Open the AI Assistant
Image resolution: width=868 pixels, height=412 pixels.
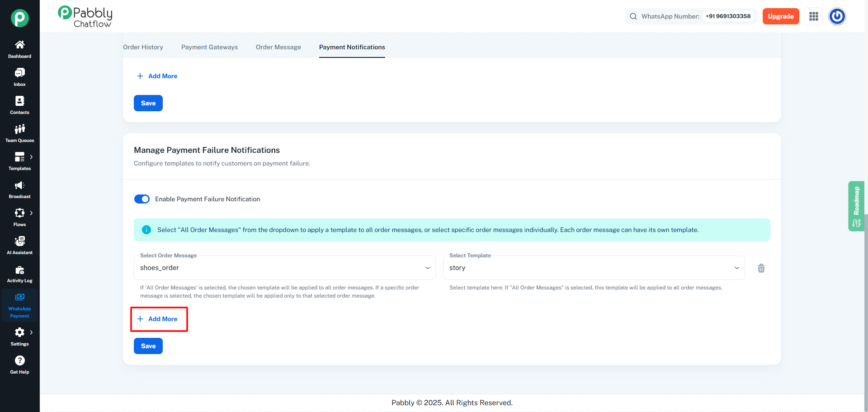click(x=19, y=246)
